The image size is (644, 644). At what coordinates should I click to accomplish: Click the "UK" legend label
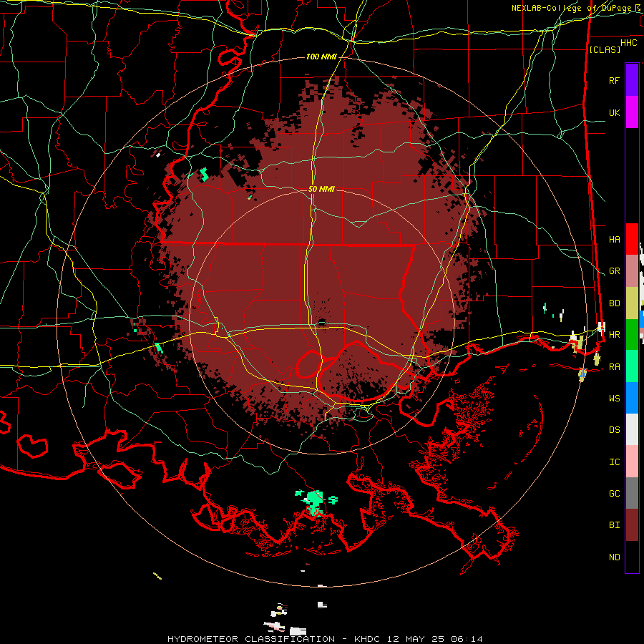click(x=614, y=112)
